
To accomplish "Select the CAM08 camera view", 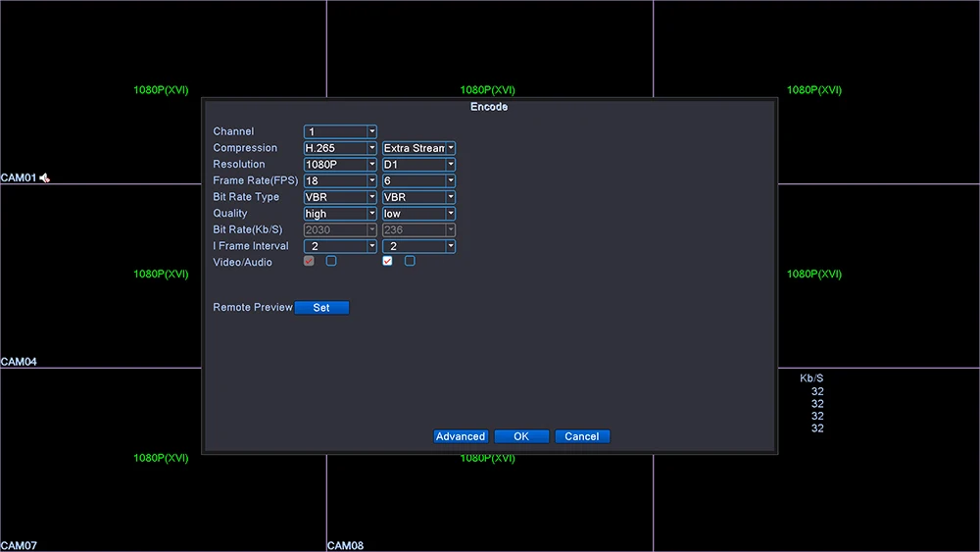I will click(490, 503).
